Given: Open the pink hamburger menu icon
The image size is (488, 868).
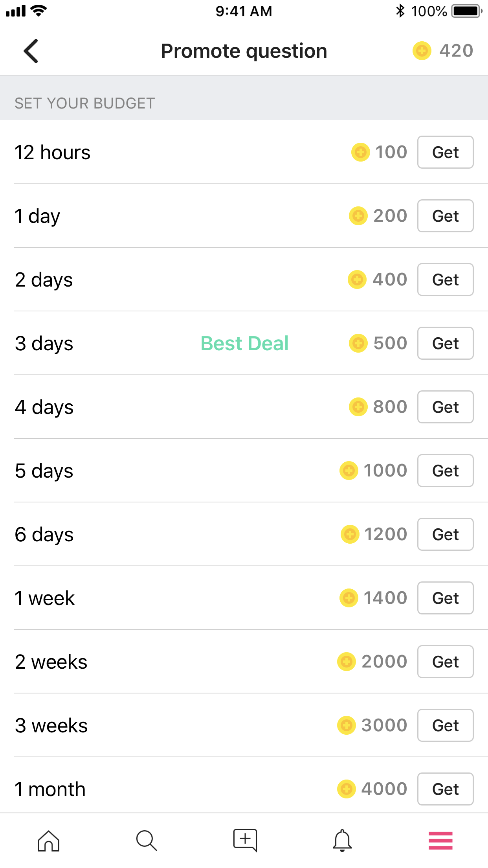Looking at the screenshot, I should (x=440, y=841).
